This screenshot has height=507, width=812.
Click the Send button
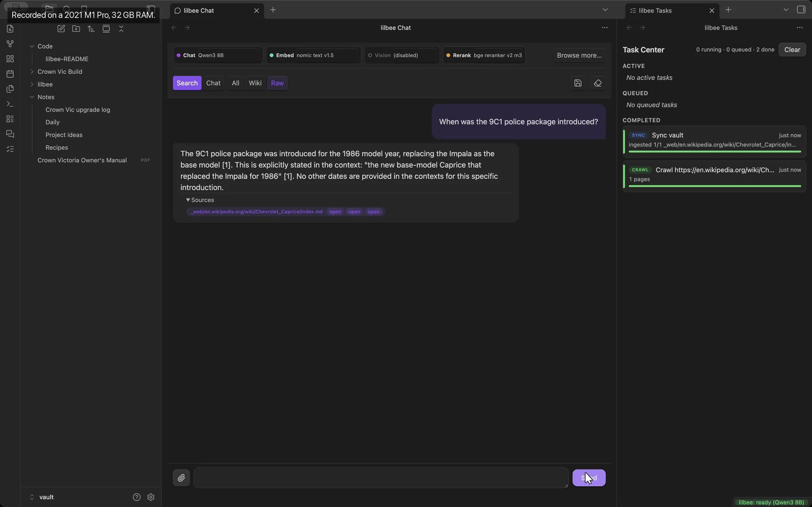pyautogui.click(x=589, y=478)
